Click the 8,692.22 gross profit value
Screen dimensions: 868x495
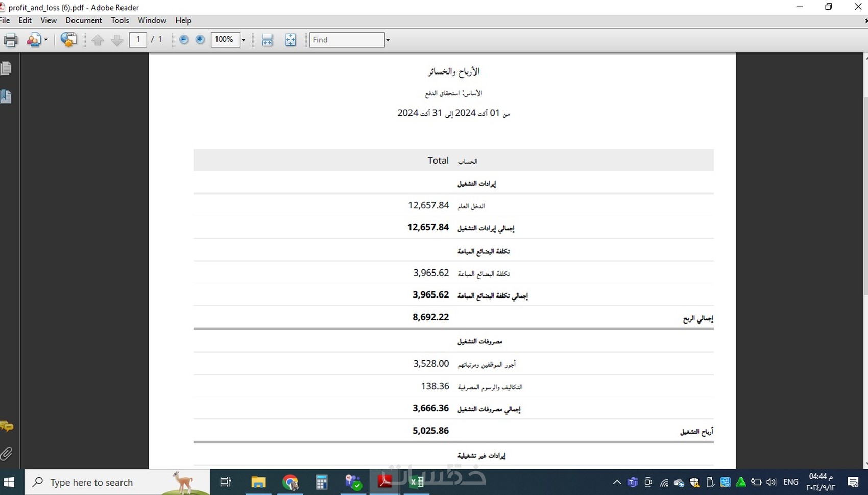(x=431, y=317)
